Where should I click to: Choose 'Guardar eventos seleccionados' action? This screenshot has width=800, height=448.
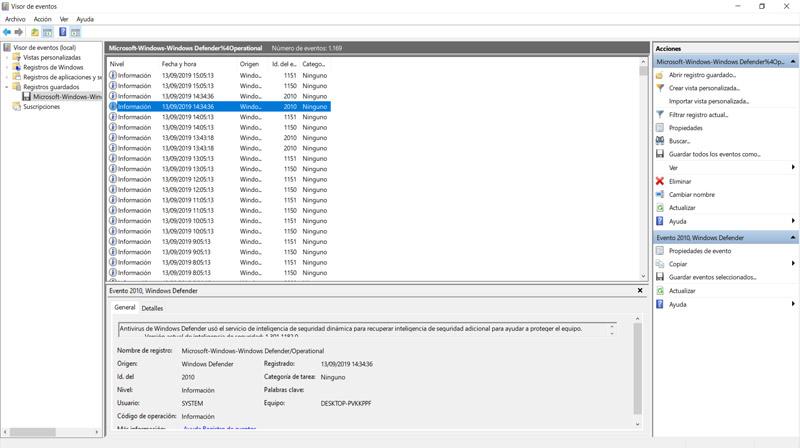click(x=712, y=278)
